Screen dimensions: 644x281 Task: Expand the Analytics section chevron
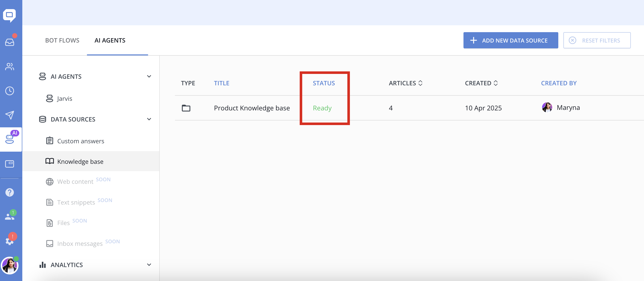pyautogui.click(x=149, y=265)
